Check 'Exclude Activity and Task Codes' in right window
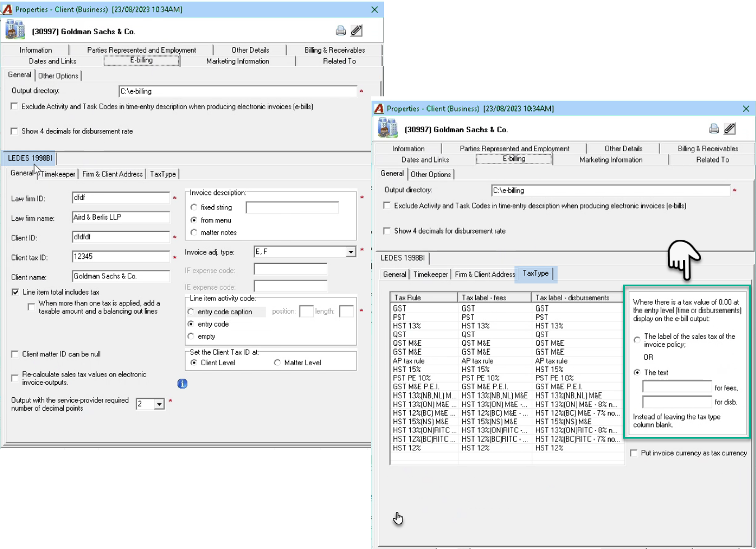The image size is (756, 549). click(x=387, y=206)
